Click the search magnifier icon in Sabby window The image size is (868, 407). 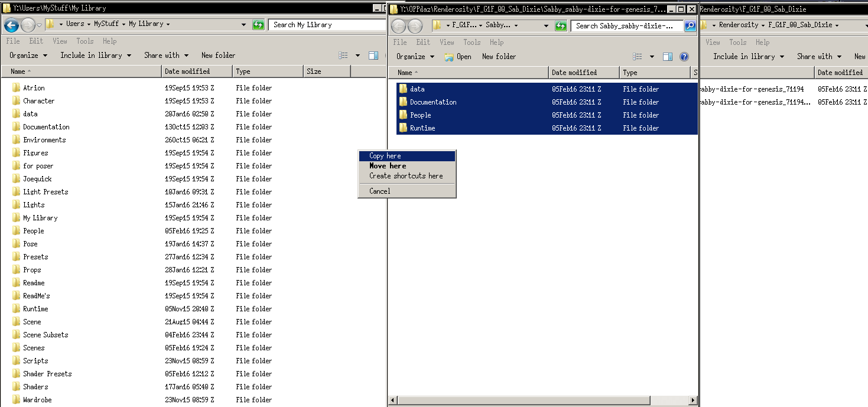(690, 26)
